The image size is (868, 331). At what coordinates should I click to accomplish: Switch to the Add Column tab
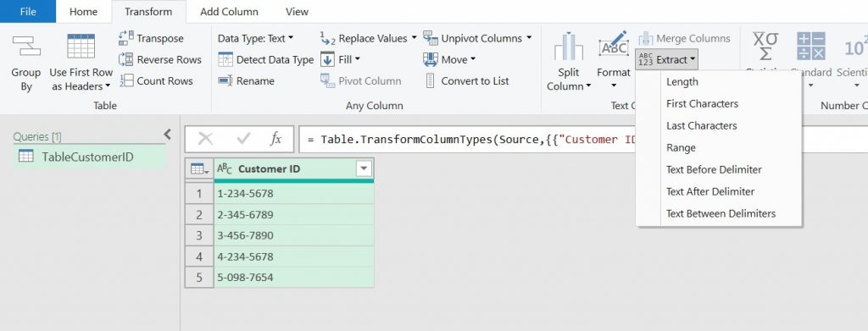pos(229,12)
